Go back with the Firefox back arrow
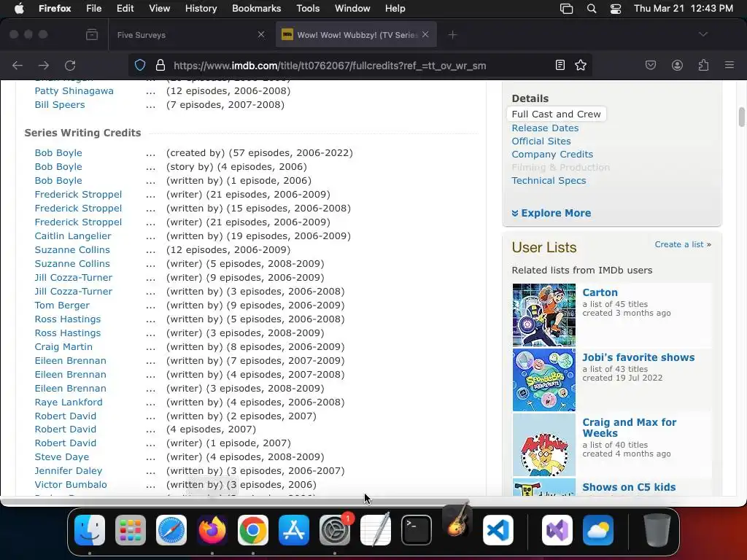The image size is (747, 560). click(x=18, y=65)
